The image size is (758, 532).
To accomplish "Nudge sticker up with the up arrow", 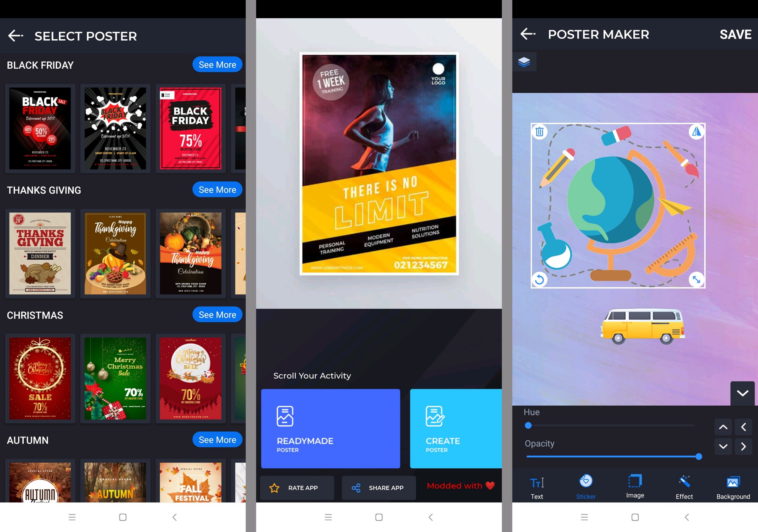I will coord(723,427).
